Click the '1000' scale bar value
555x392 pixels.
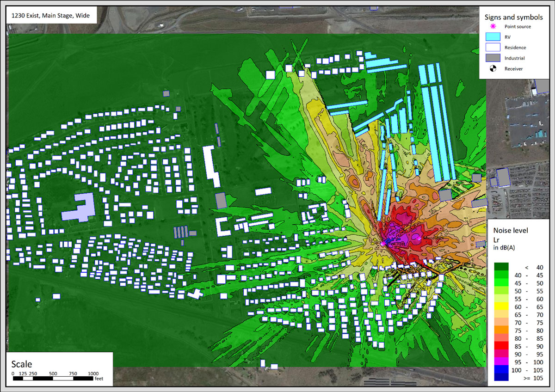92,374
